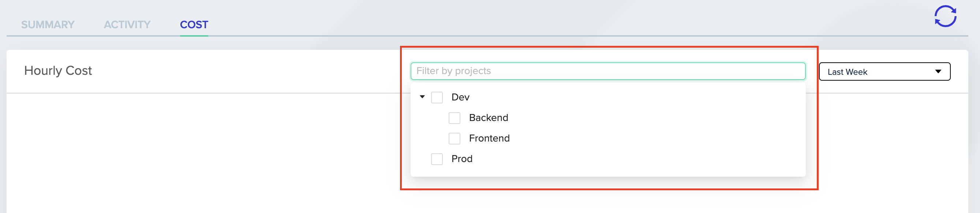The width and height of the screenshot is (980, 213).
Task: Open the Last Week date range dropdown
Action: pos(884,71)
